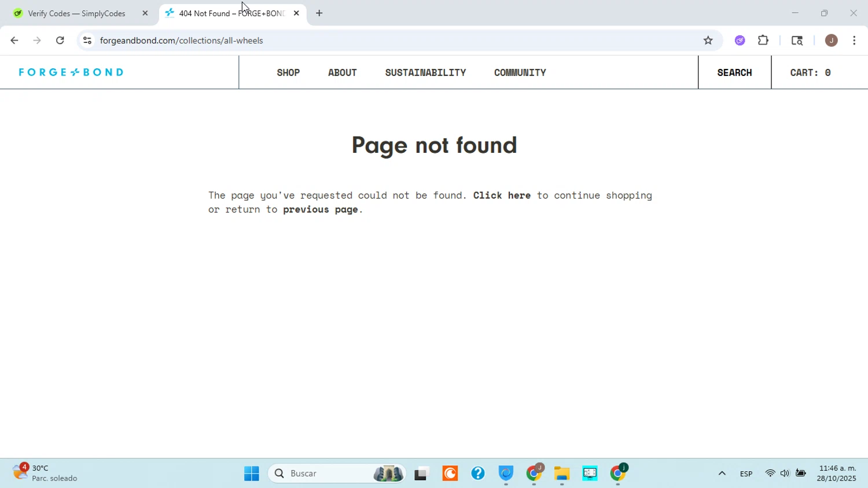
Task: Open Chrome three-dot menu
Action: click(x=855, y=41)
